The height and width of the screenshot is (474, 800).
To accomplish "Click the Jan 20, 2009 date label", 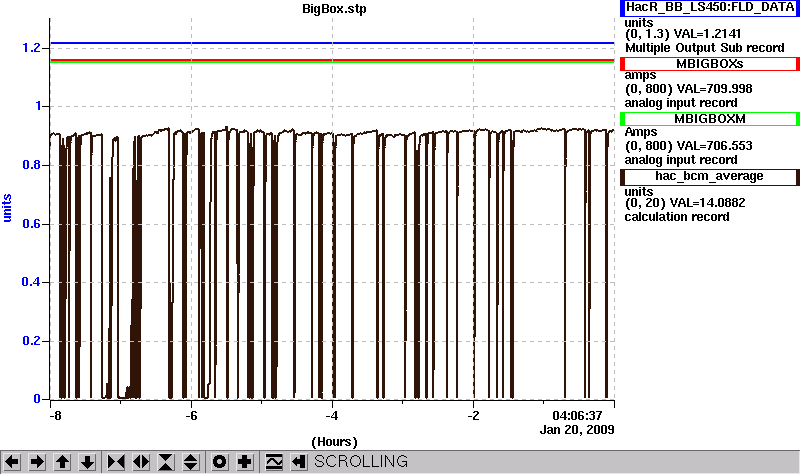I will point(577,430).
